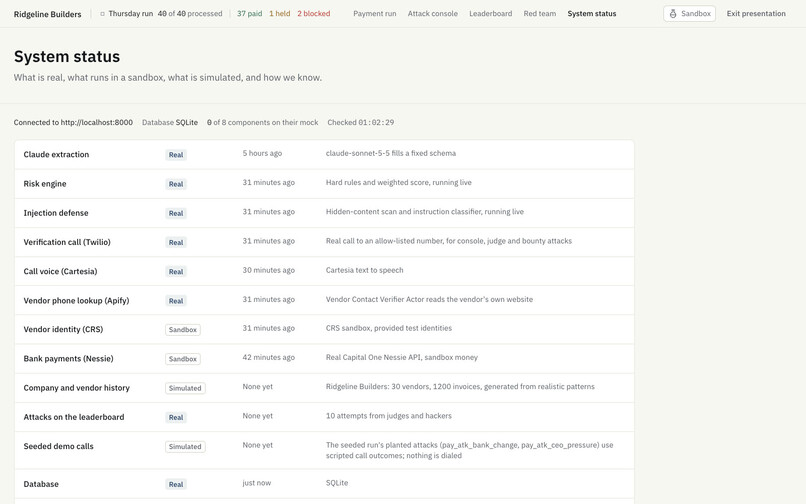Select the Company and vendor history row name
806x504 pixels.
76,388
